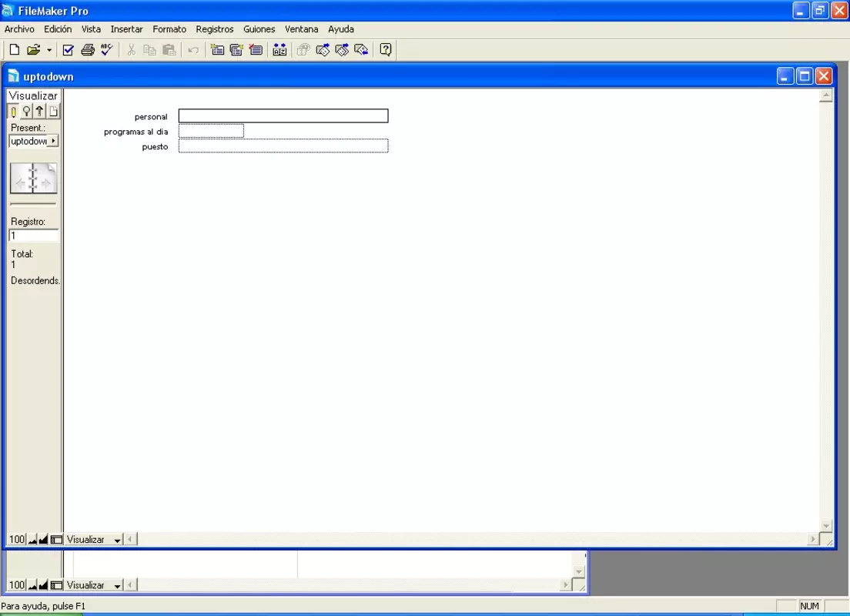Viewport: 850px width, 616px height.
Task: Minimize the uptodown document window
Action: [x=785, y=76]
